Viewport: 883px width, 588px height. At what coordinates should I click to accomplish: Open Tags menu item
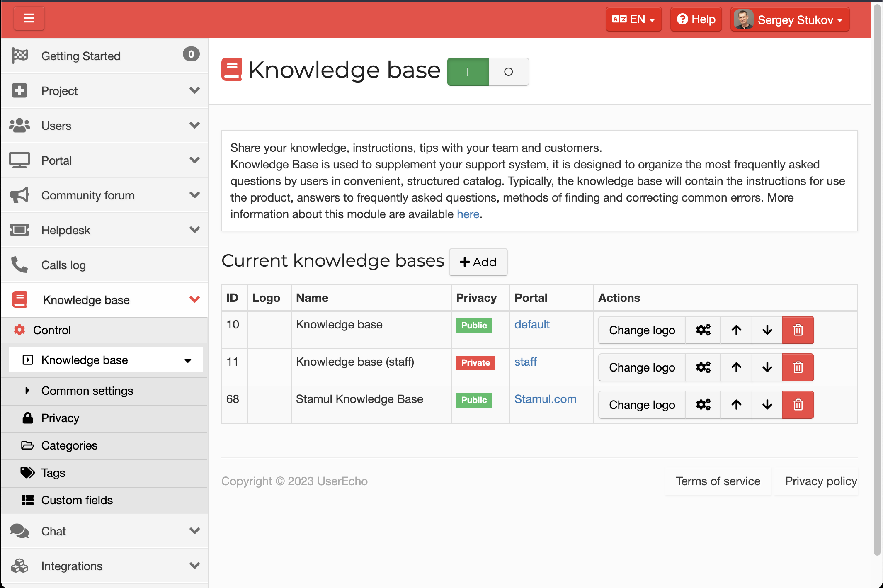point(104,473)
